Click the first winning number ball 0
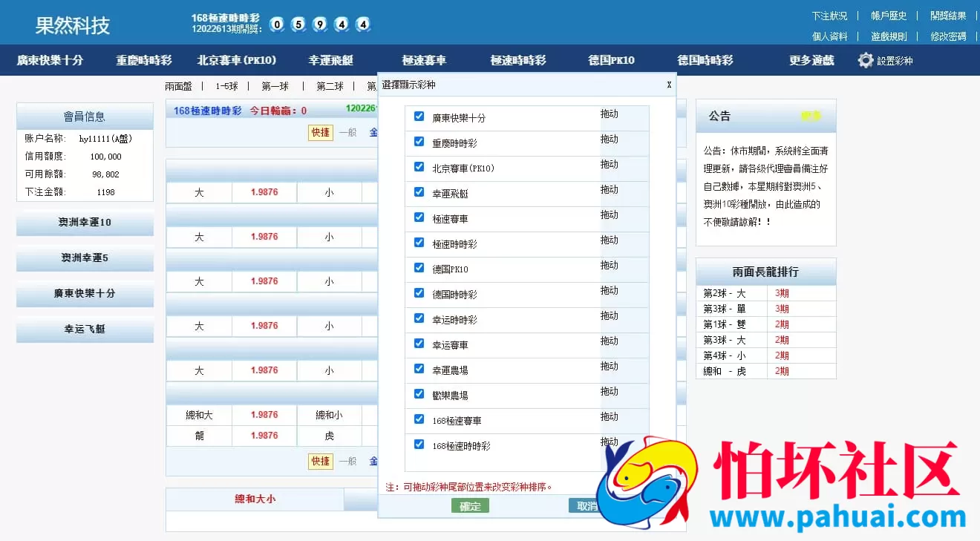980x541 pixels. pos(276,24)
